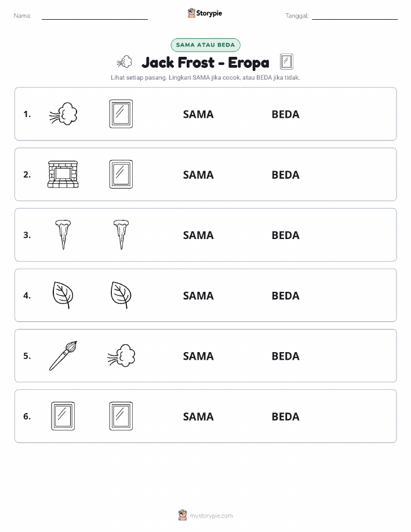Click the Storypie logo at page top
Screen dimensions: 411x532
205,13
